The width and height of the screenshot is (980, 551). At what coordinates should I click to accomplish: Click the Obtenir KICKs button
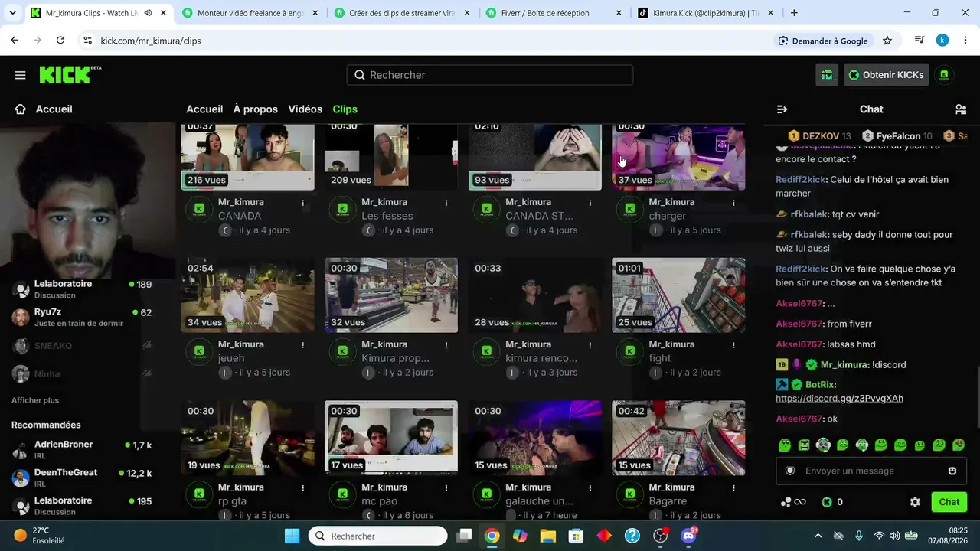pos(886,75)
